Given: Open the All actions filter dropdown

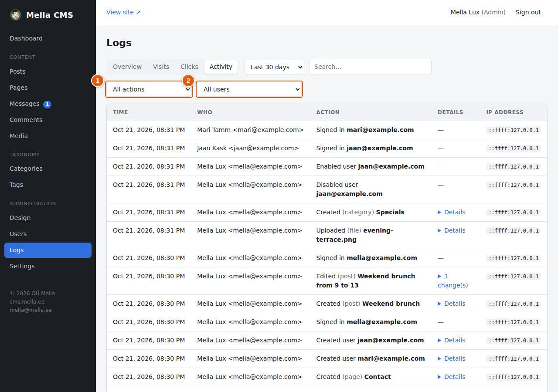Looking at the screenshot, I should 149,89.
